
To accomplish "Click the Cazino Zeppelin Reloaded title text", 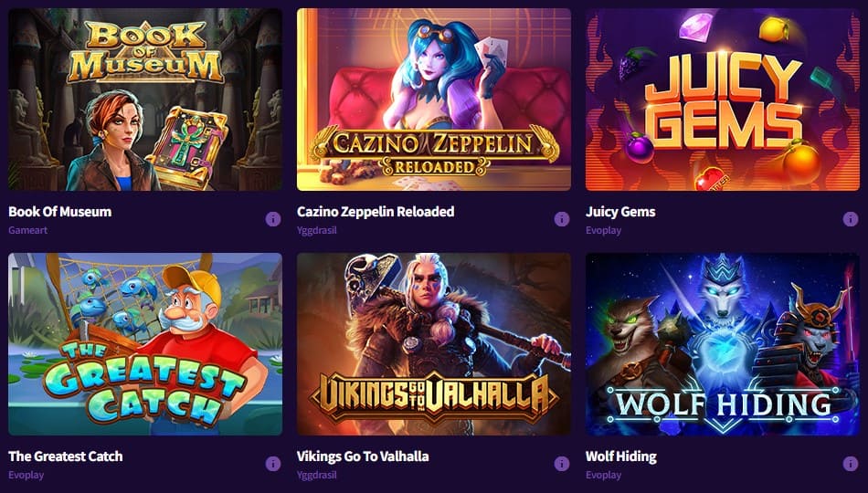I will [x=376, y=212].
